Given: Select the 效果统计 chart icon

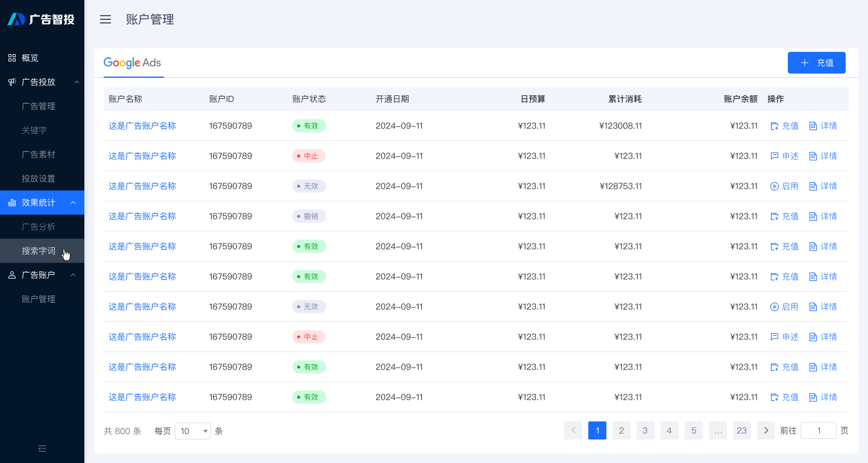Looking at the screenshot, I should pyautogui.click(x=11, y=203).
